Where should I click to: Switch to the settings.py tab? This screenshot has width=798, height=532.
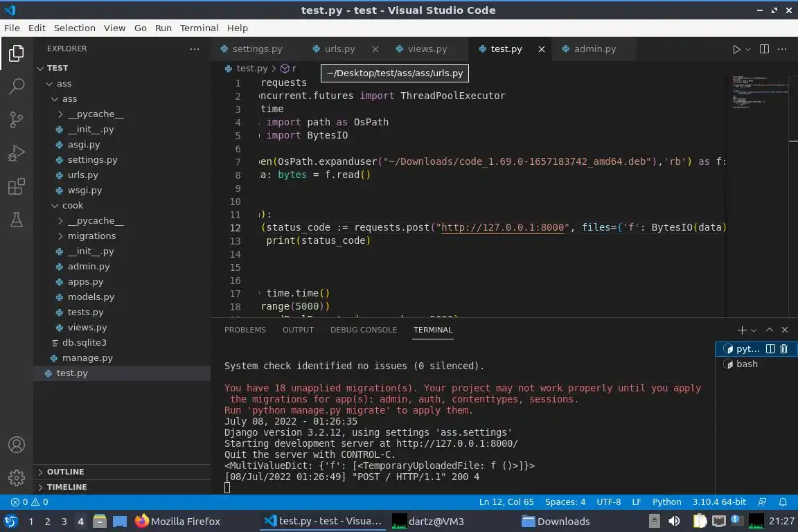pos(257,49)
